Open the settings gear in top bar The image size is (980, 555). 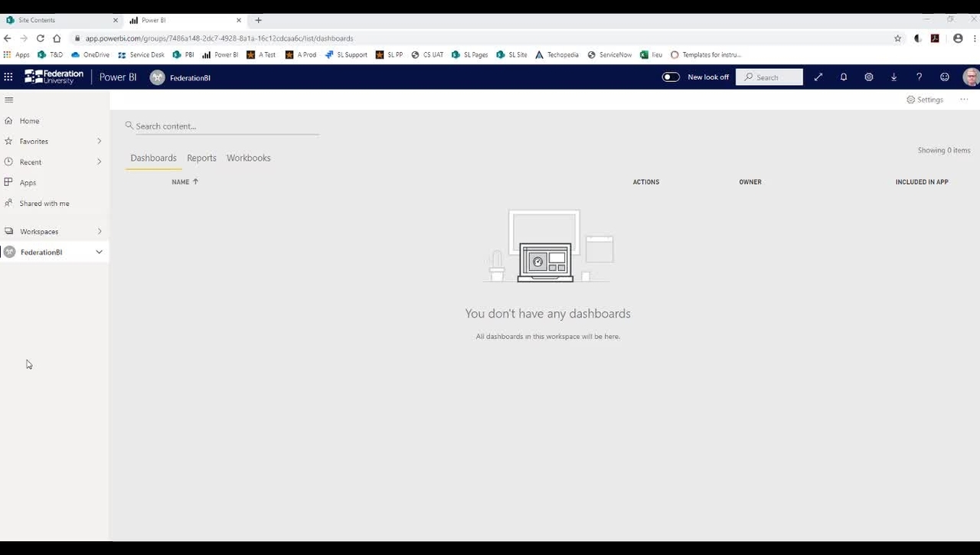pos(869,77)
